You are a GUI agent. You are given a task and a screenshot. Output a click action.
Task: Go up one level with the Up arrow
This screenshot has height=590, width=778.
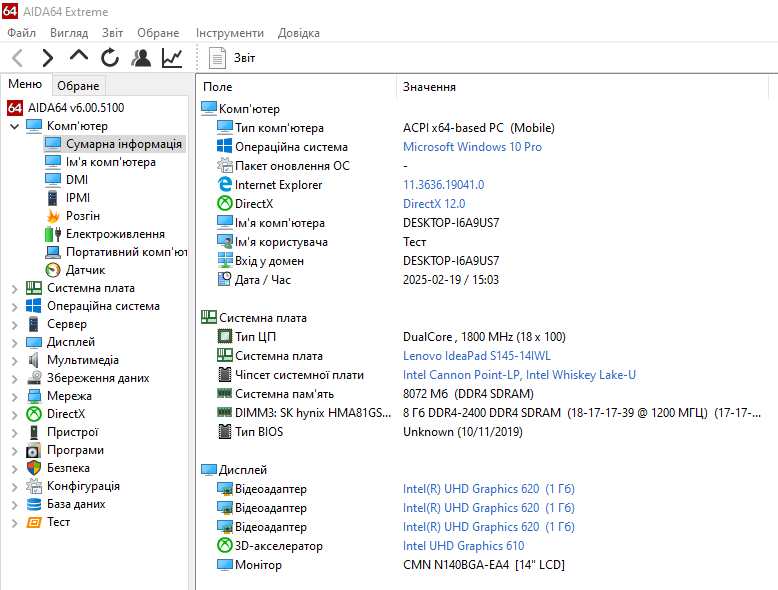[79, 56]
